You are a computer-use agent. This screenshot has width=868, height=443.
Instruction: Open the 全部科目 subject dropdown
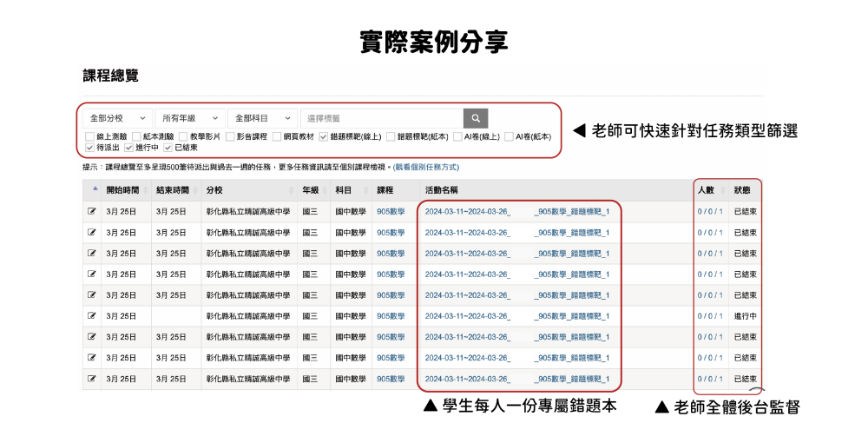(x=262, y=118)
